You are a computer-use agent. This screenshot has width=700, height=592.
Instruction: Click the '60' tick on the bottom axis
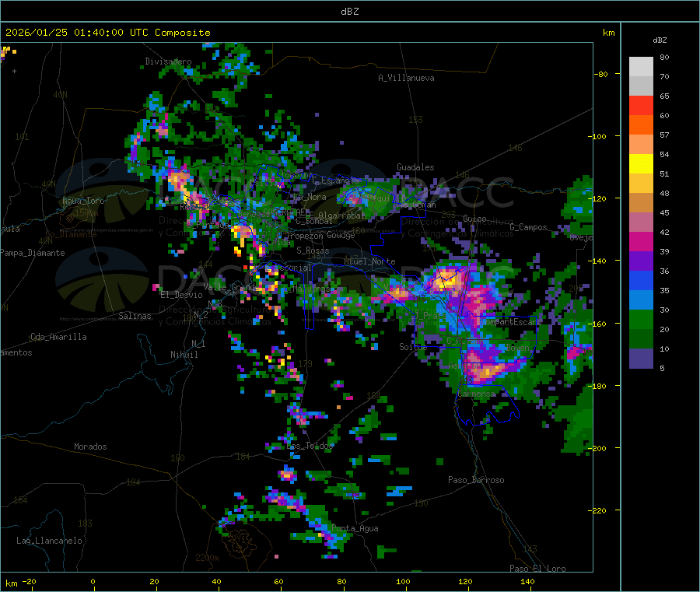pos(278,581)
